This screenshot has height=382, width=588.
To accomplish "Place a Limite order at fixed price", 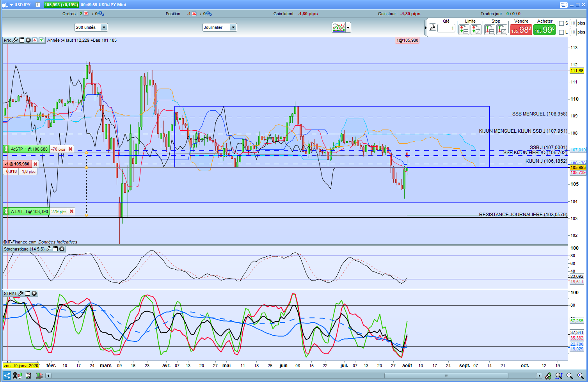I will 464,29.
